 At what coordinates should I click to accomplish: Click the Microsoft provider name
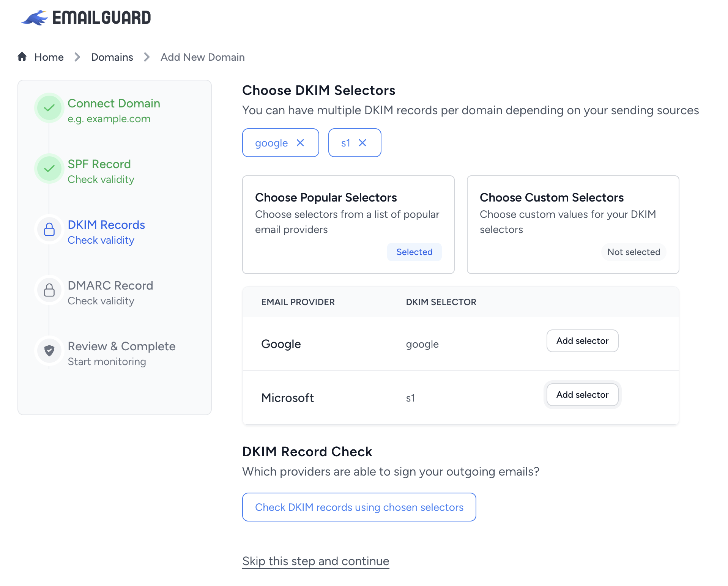288,398
